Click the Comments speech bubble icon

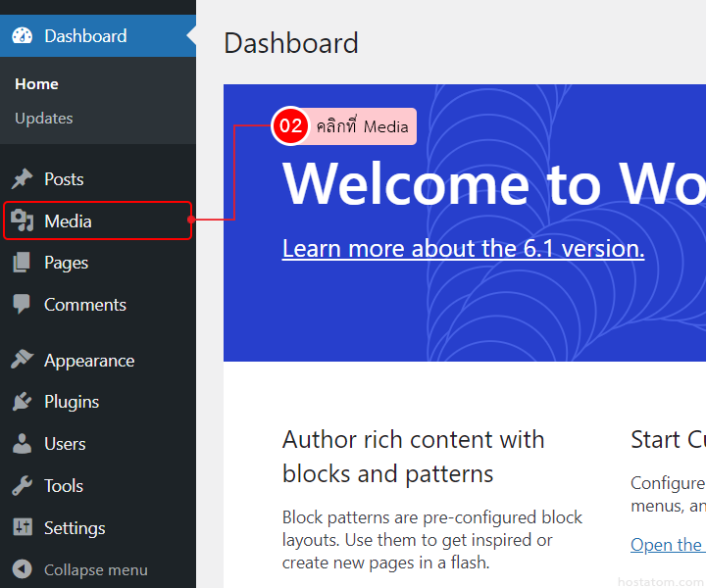click(22, 305)
